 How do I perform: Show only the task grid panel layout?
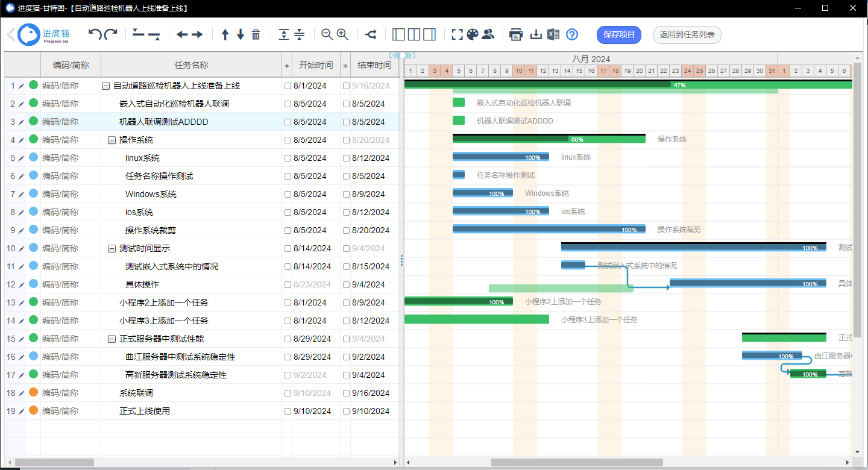398,34
